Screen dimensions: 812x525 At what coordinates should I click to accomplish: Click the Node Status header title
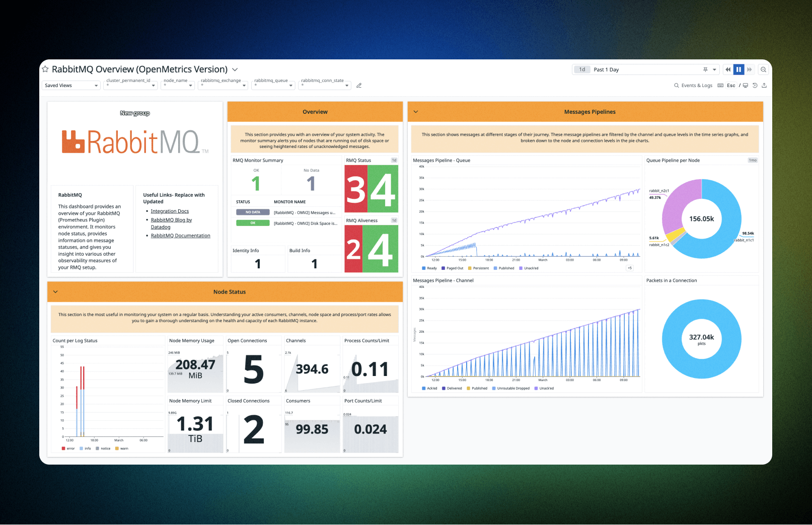[x=230, y=292]
